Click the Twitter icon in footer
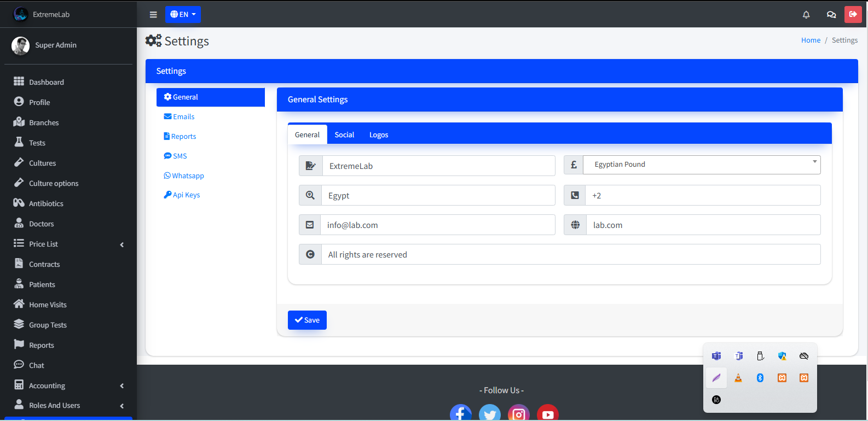The height and width of the screenshot is (421, 868). 490,413
